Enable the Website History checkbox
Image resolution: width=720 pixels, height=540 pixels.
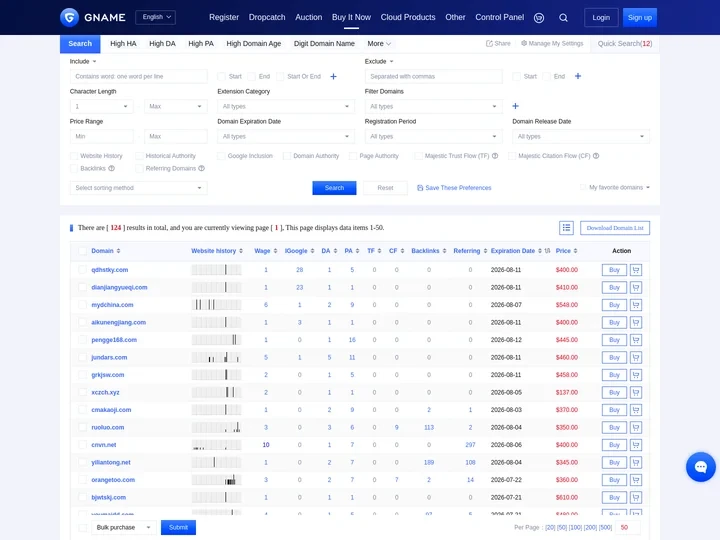74,156
